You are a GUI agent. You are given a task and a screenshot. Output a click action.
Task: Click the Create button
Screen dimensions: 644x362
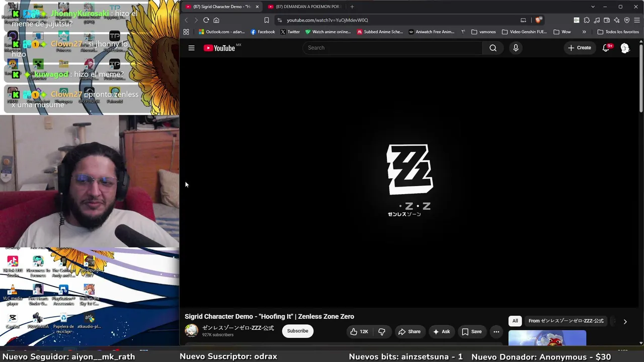point(580,48)
